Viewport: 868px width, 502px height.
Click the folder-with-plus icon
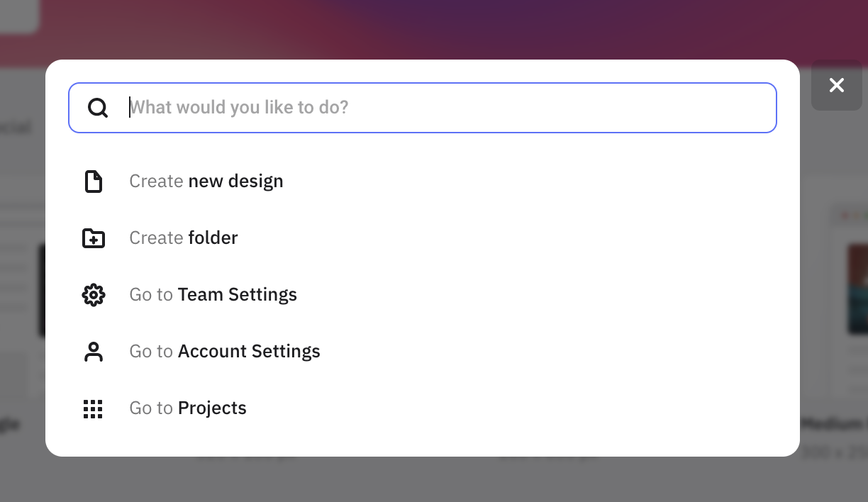(x=94, y=238)
